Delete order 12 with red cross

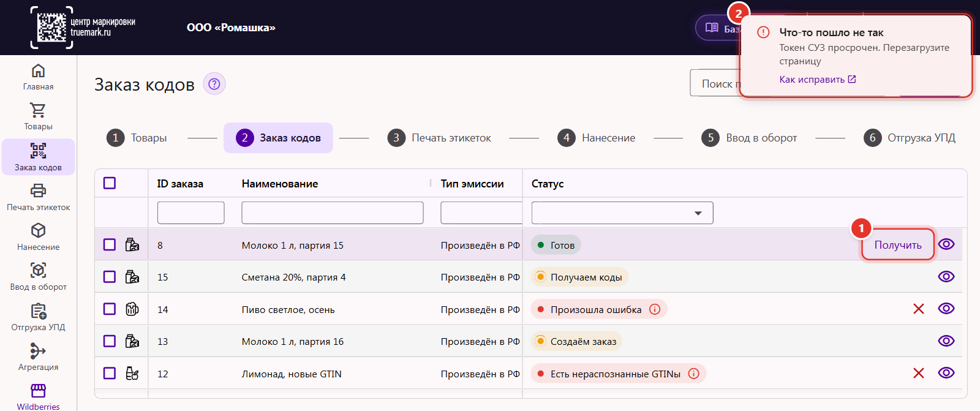point(919,373)
